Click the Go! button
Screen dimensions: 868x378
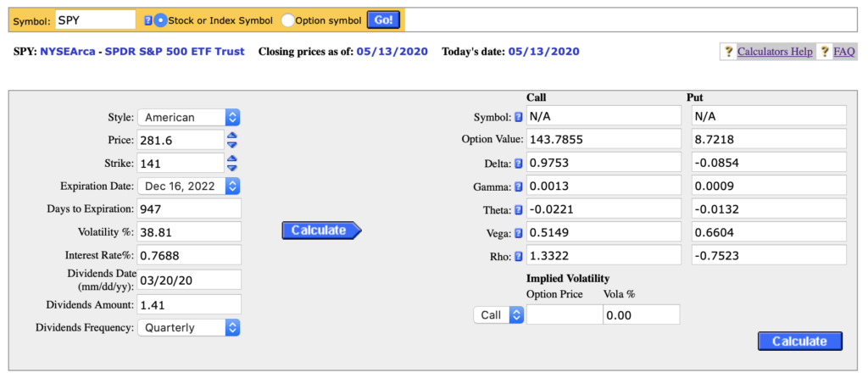[383, 20]
